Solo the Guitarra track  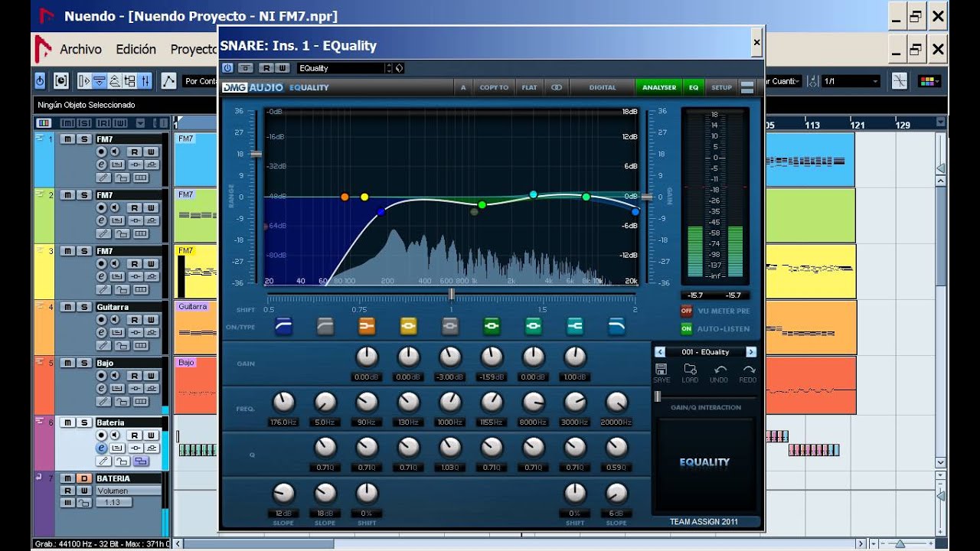[84, 307]
